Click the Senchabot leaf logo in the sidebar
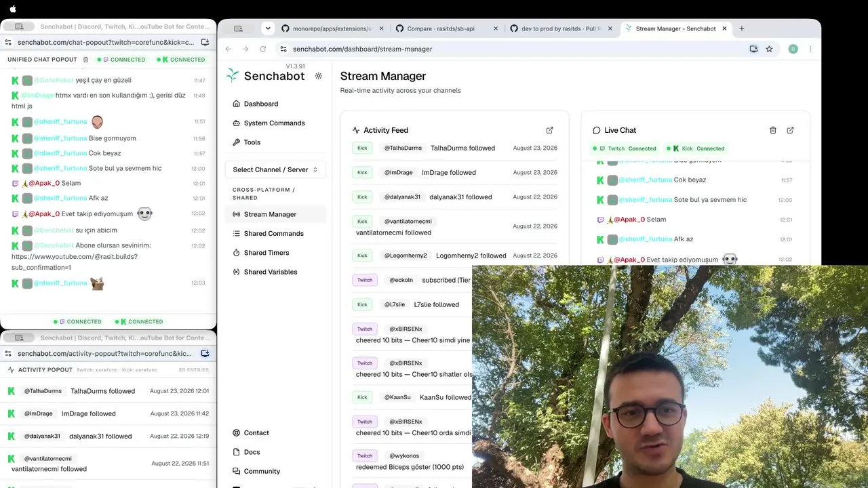Screen dimensions: 868x488 (233, 76)
